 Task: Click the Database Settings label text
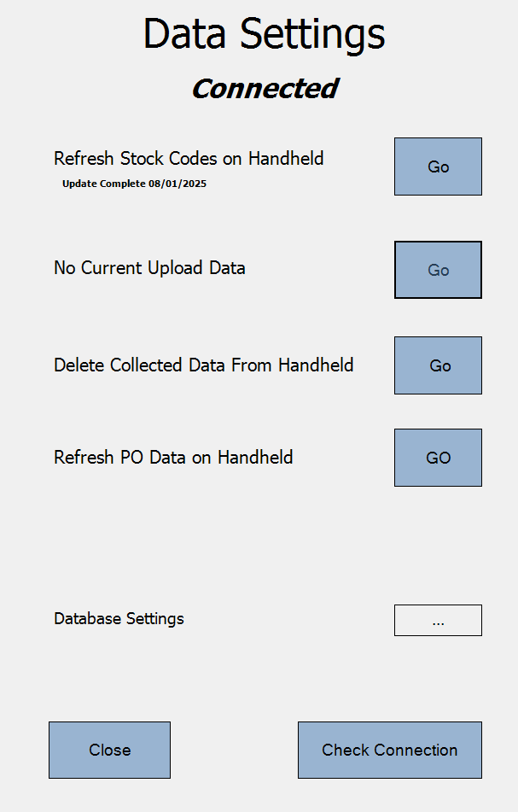119,618
